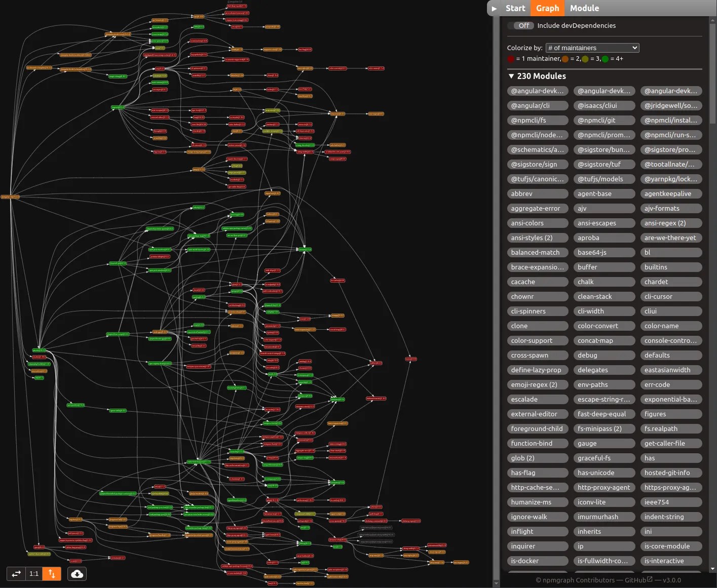Click the orange 2 maintainers legend dot

coord(565,59)
